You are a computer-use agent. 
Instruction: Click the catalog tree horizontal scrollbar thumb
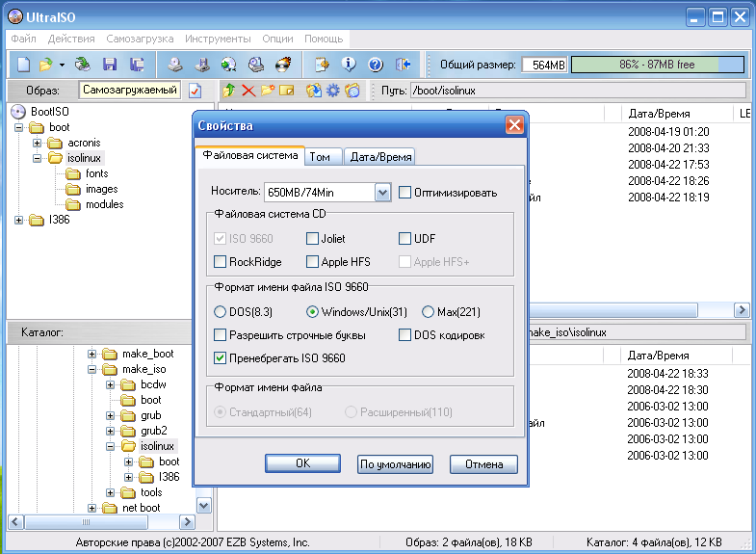[x=86, y=522]
